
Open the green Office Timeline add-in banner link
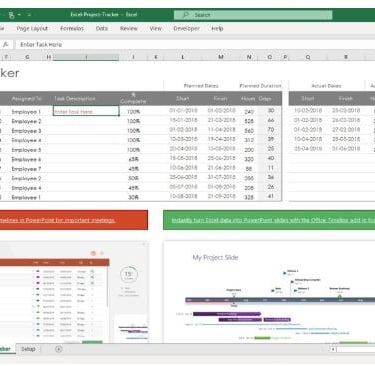tap(269, 220)
